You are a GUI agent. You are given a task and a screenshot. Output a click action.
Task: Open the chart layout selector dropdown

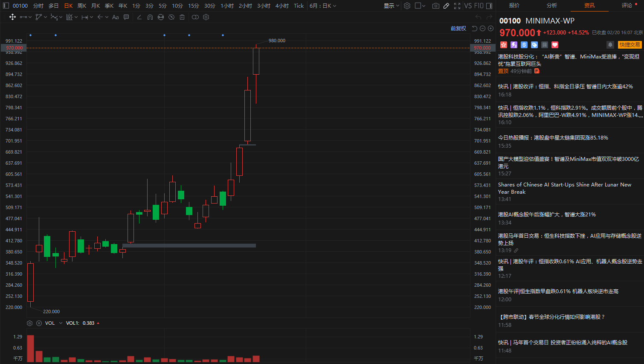point(420,6)
